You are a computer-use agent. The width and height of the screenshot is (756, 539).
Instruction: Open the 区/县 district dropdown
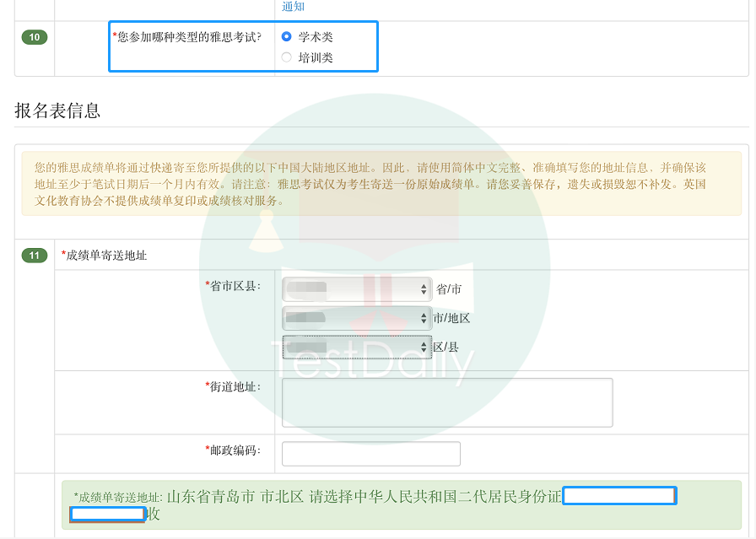tap(357, 348)
